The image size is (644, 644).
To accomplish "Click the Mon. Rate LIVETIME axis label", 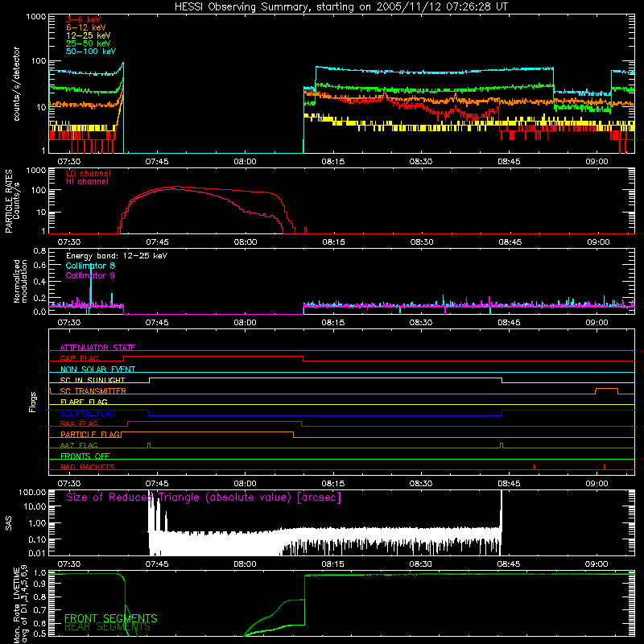I will (20, 604).
